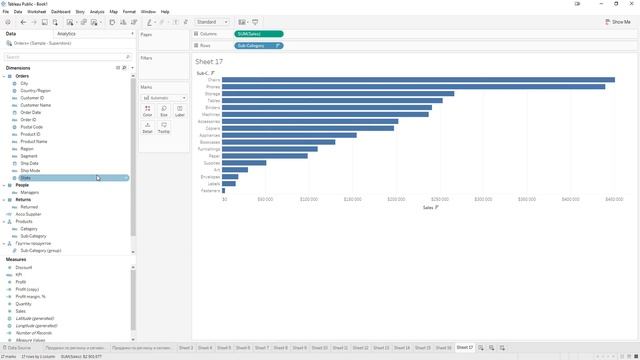Collapse the People table group
The width and height of the screenshot is (640, 360).
(4, 185)
